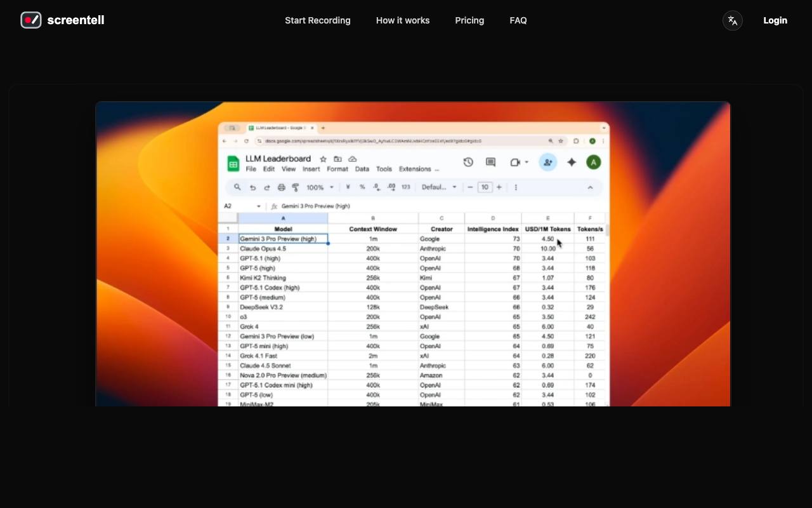Screen dimensions: 812x508
Task: Click the browser reload icon
Action: point(246,141)
